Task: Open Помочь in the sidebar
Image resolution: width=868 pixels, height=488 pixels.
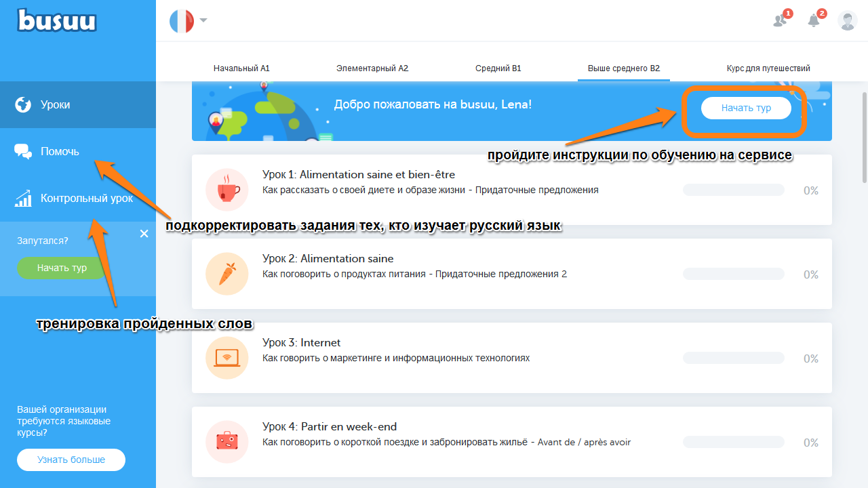Action: (x=60, y=152)
